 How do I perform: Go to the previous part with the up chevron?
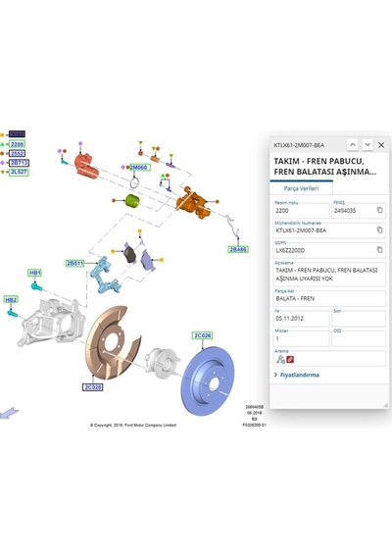[353, 145]
